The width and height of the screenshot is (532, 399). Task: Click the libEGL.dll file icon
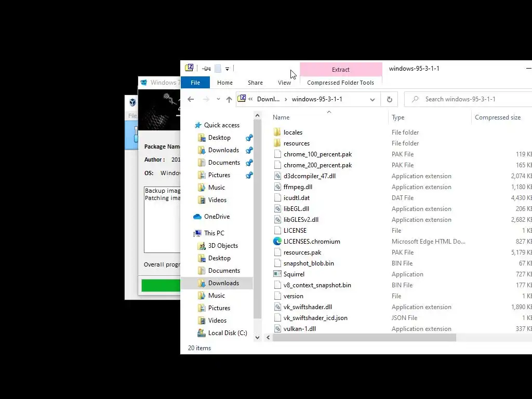tap(277, 209)
